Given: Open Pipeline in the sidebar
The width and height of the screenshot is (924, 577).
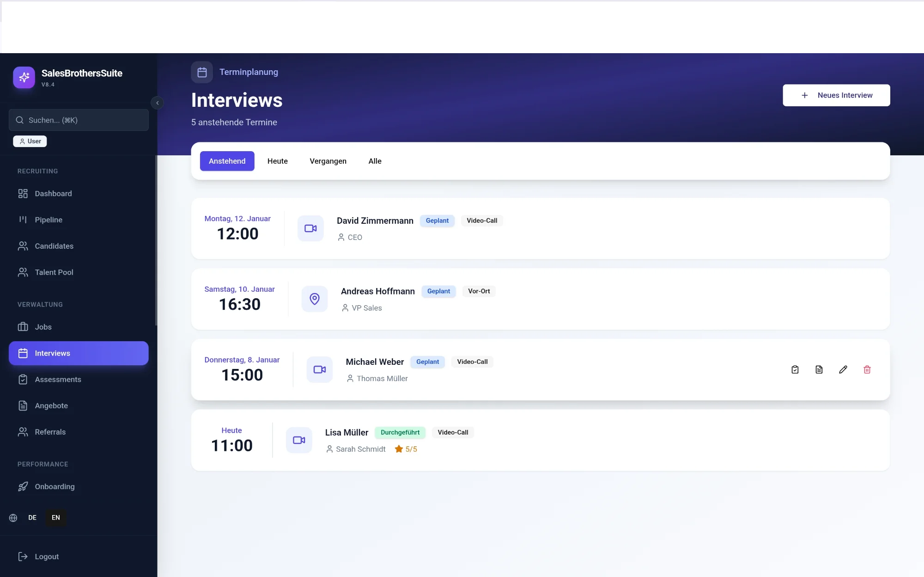Looking at the screenshot, I should coord(49,220).
